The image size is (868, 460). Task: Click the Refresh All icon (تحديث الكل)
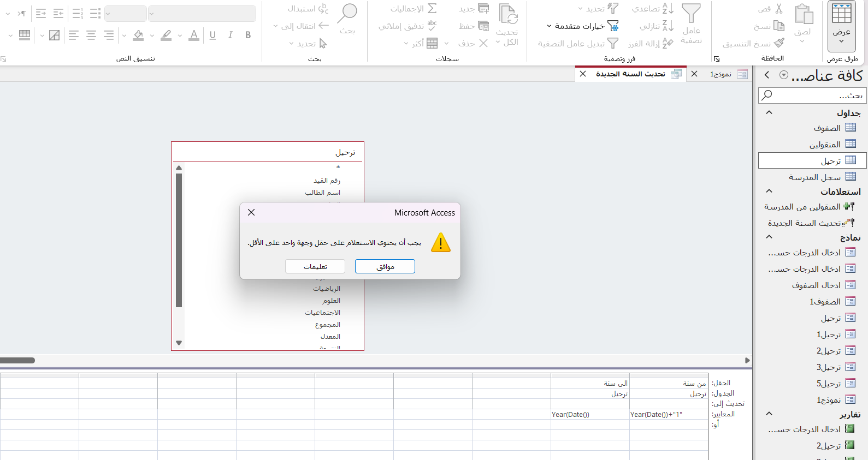[508, 15]
